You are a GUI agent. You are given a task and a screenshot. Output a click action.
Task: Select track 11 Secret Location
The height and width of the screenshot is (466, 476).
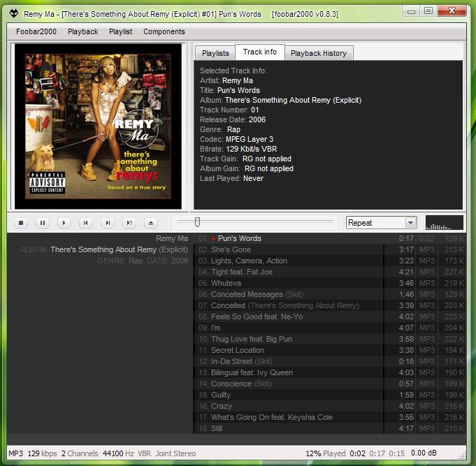(330, 351)
